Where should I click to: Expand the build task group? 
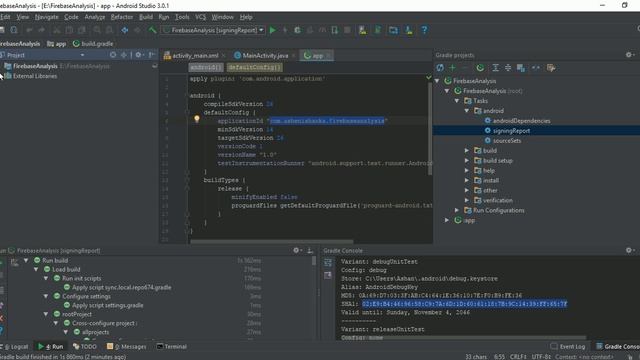[x=467, y=151]
